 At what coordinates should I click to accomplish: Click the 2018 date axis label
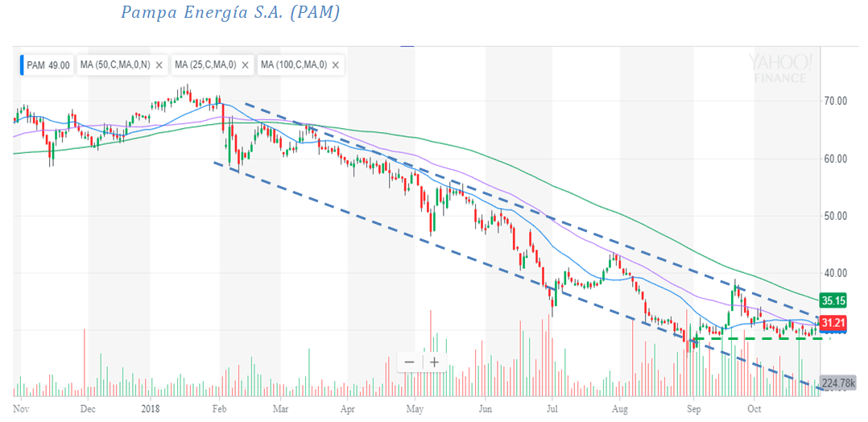click(151, 411)
